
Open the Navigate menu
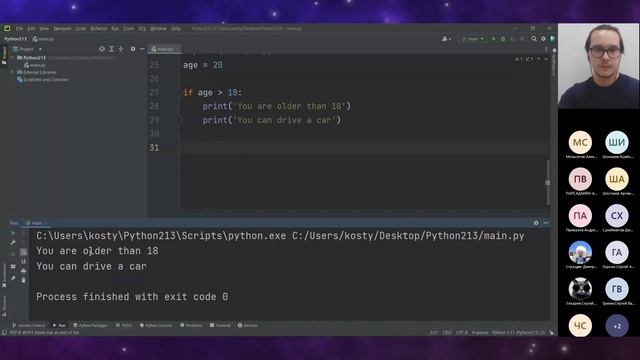(62, 29)
